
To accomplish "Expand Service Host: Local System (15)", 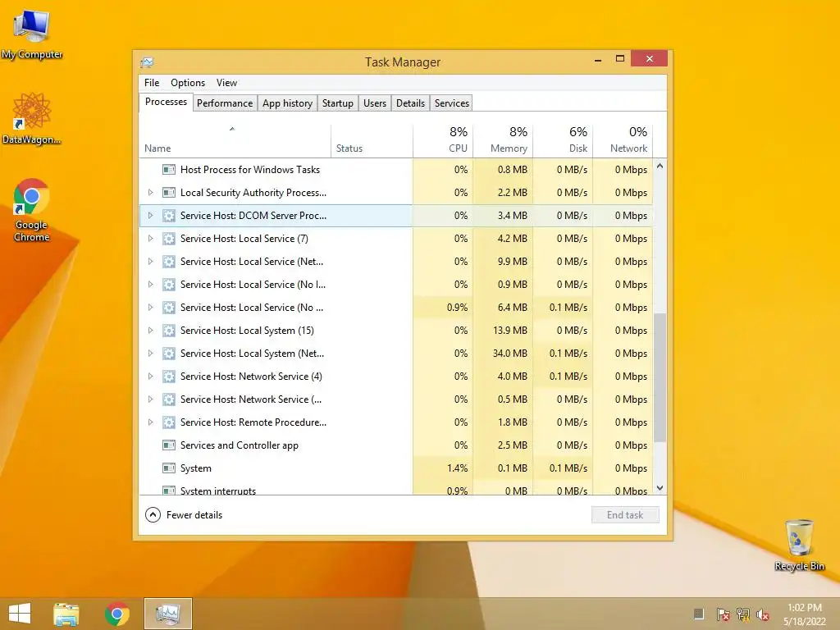I will tap(151, 331).
